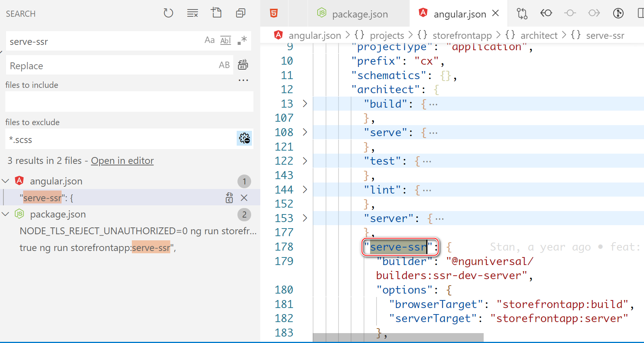Click Replace All icon

[243, 65]
